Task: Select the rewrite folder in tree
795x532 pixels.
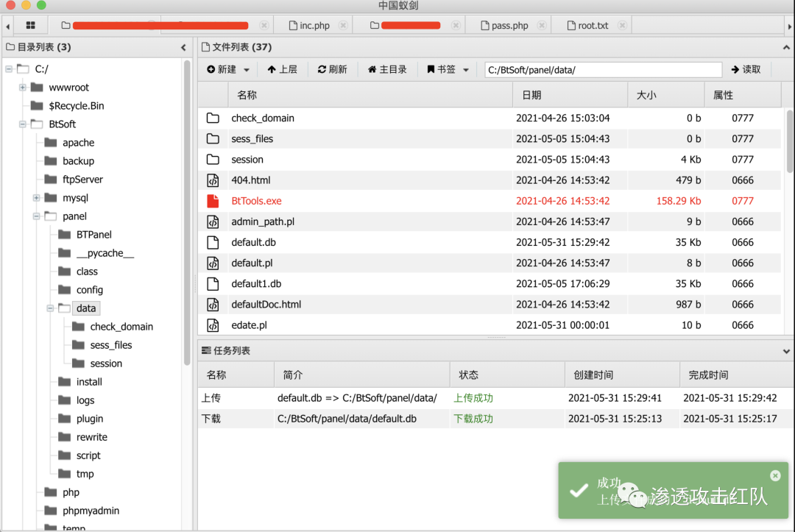Action: click(91, 437)
